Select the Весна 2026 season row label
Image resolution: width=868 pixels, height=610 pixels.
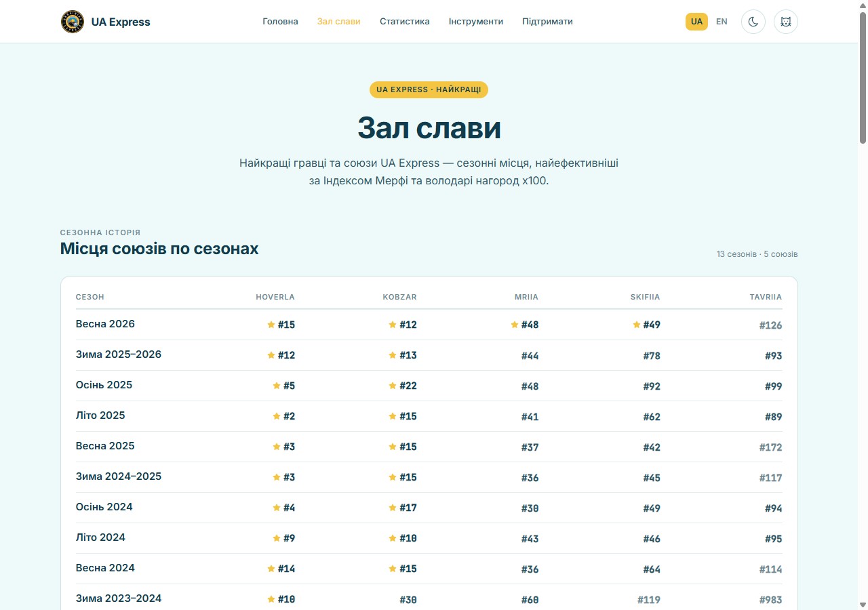105,324
